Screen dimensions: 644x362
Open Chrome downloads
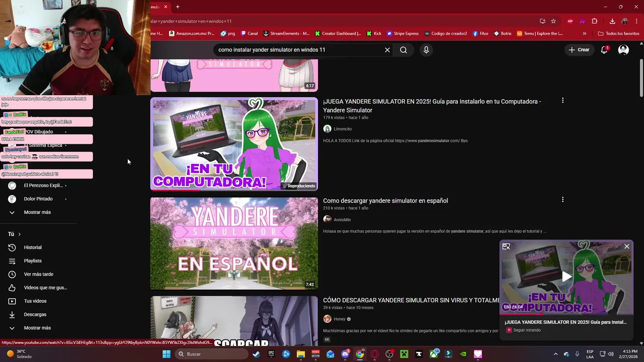click(612, 21)
